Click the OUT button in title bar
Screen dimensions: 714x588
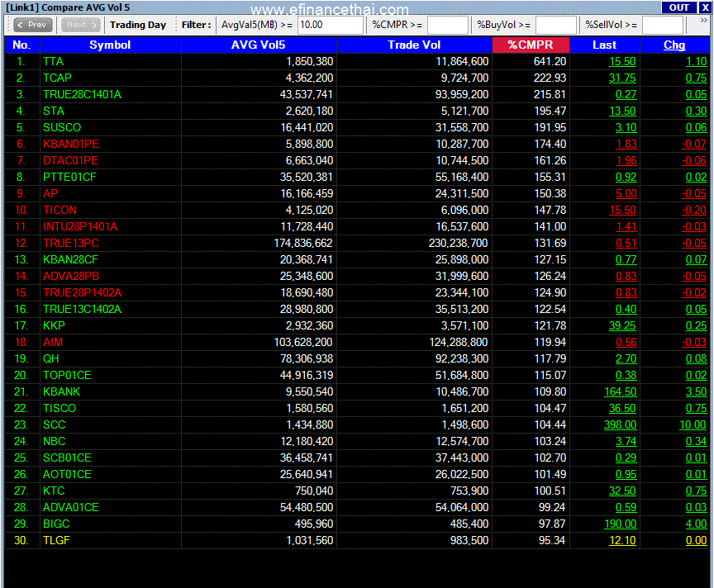click(x=679, y=7)
